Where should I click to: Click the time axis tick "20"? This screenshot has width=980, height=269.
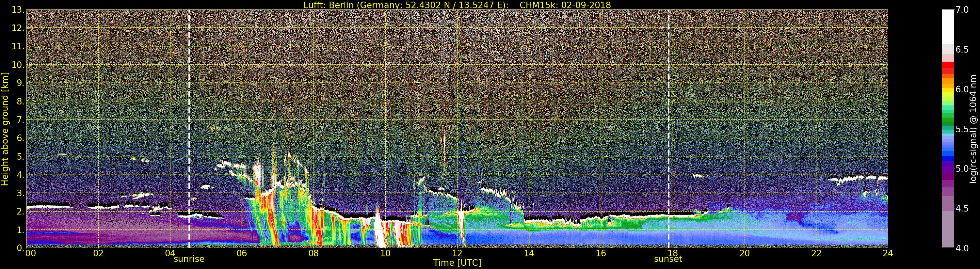(745, 253)
